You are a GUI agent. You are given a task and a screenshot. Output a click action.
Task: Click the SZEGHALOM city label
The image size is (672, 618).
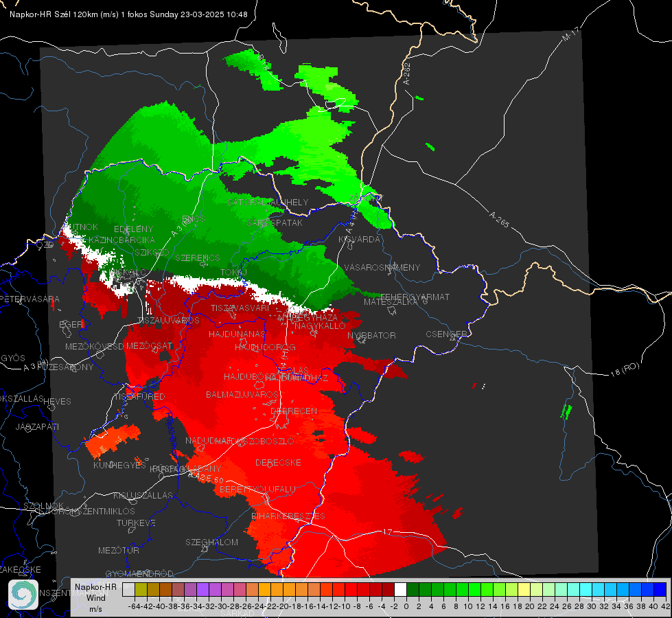point(211,542)
